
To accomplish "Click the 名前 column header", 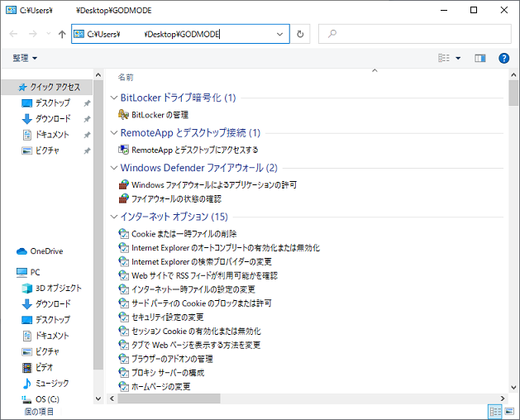I will pos(126,77).
